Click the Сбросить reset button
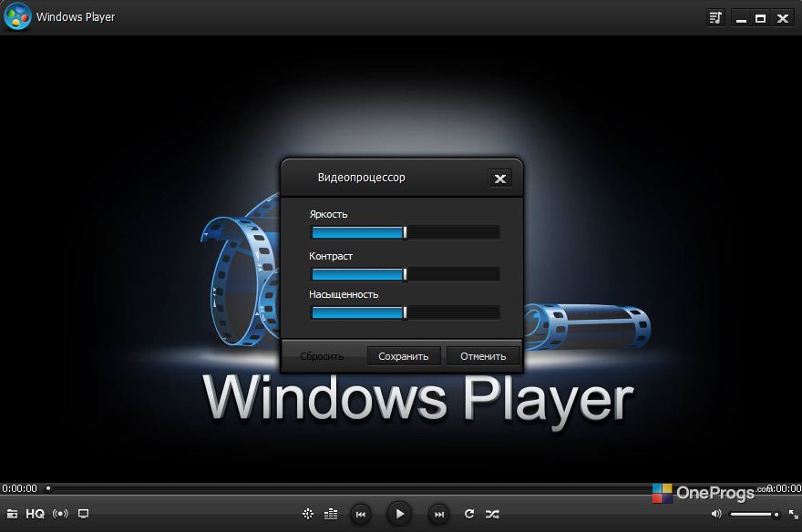This screenshot has height=532, width=802. (322, 356)
